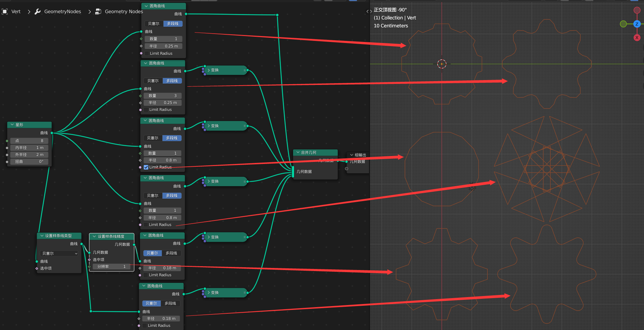This screenshot has width=644, height=330.
Task: Click the Vert breadcrumb item
Action: click(x=16, y=11)
